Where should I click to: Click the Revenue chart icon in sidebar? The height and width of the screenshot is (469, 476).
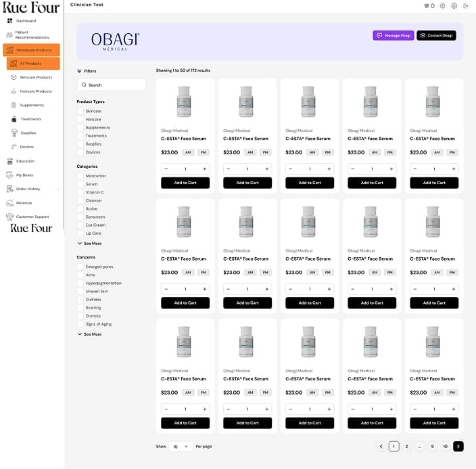(10, 203)
